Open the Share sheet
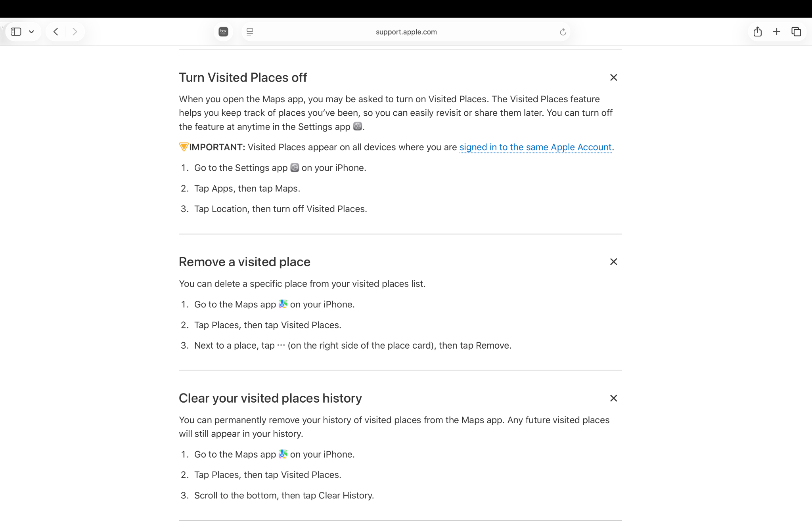 pyautogui.click(x=757, y=32)
